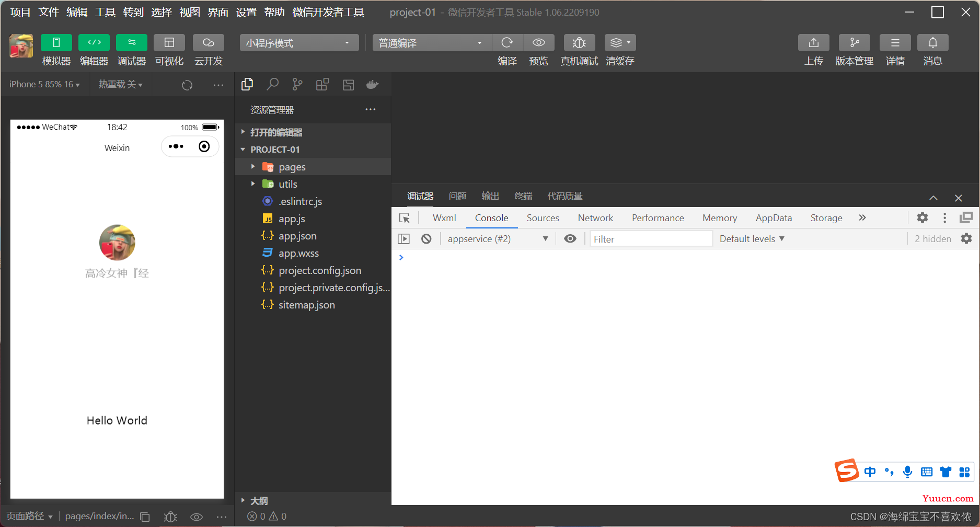Switch to the 代码质量 tab
This screenshot has height=527, width=980.
(x=565, y=196)
